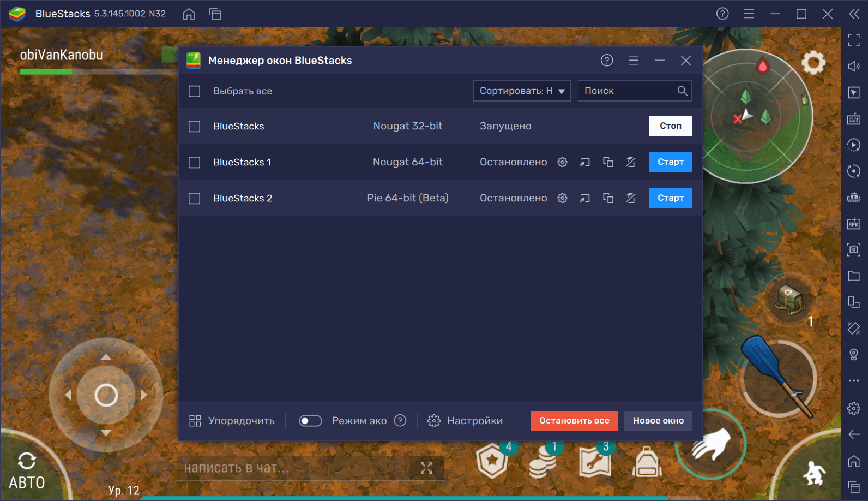Image resolution: width=868 pixels, height=501 pixels.
Task: Open game settings gear near minimap
Action: pyautogui.click(x=813, y=63)
